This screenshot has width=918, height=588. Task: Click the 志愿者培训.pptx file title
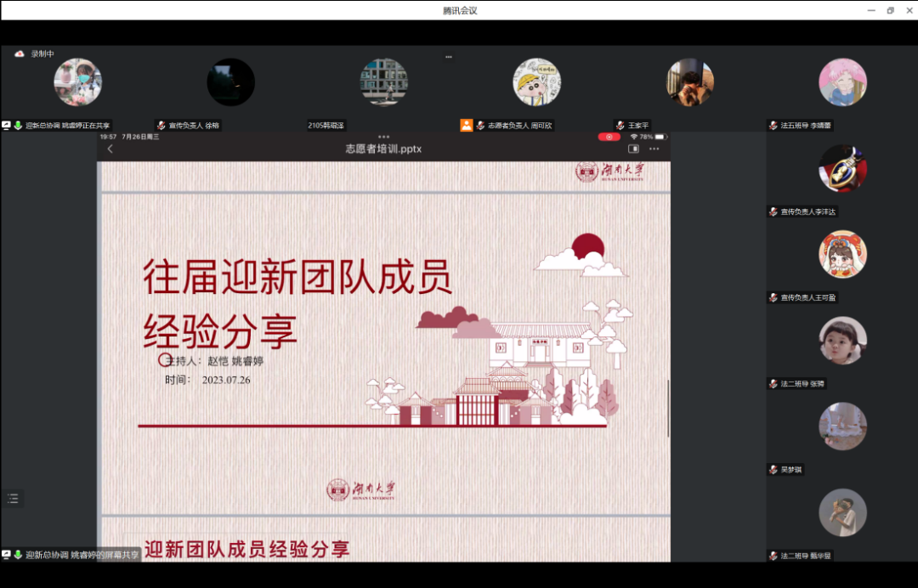(383, 150)
